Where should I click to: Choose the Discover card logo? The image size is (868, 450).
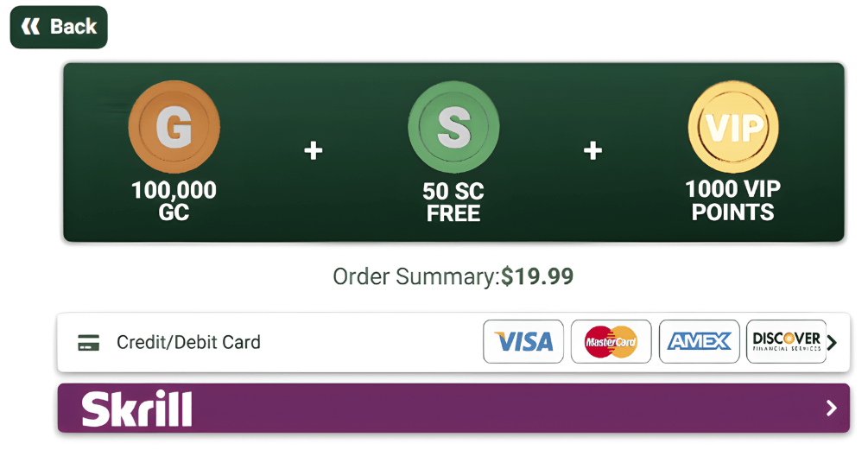pos(786,342)
